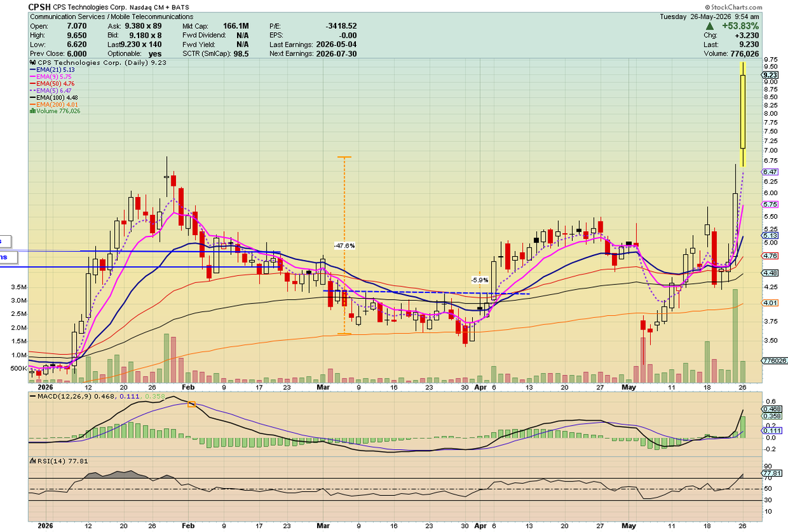
Task: Click the Ask quote 9.380 x 89
Action: (x=142, y=26)
